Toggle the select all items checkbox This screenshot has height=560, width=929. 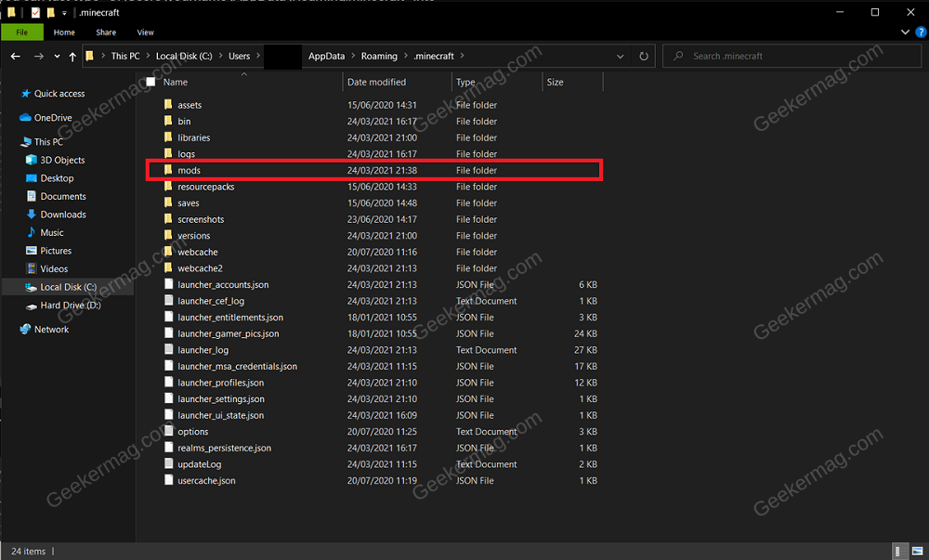point(150,82)
